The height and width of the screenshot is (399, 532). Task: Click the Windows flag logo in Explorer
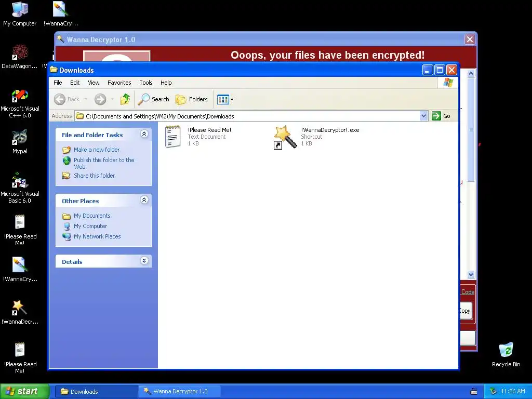coord(448,83)
